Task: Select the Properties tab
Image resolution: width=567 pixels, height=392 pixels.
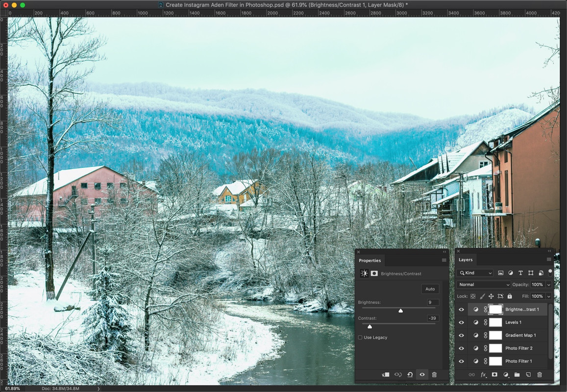Action: [x=370, y=260]
